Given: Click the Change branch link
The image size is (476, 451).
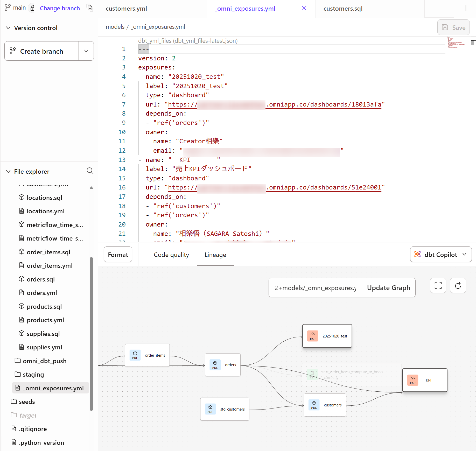Looking at the screenshot, I should coord(60,8).
